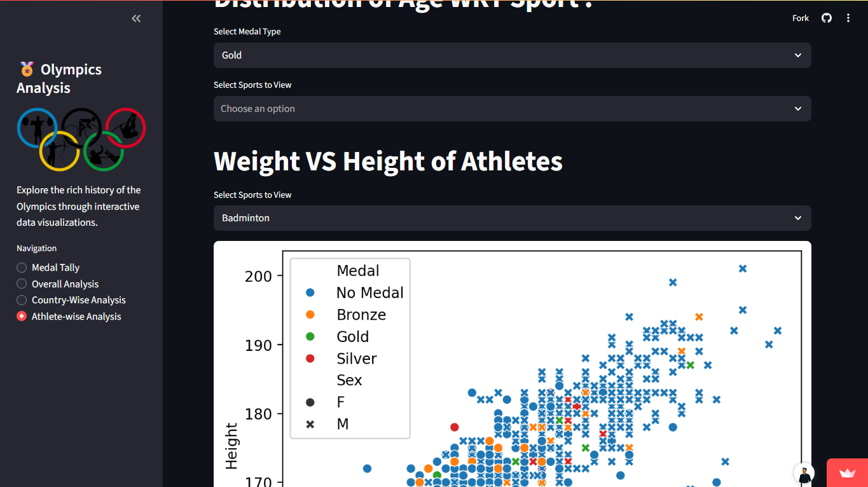Select Athlete-wise Analysis radio button

point(22,317)
